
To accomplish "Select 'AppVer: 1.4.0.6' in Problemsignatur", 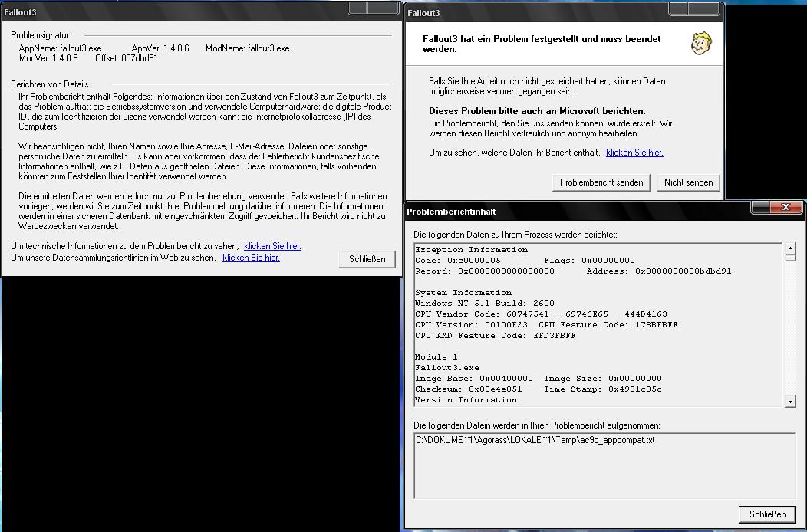I will point(160,48).
